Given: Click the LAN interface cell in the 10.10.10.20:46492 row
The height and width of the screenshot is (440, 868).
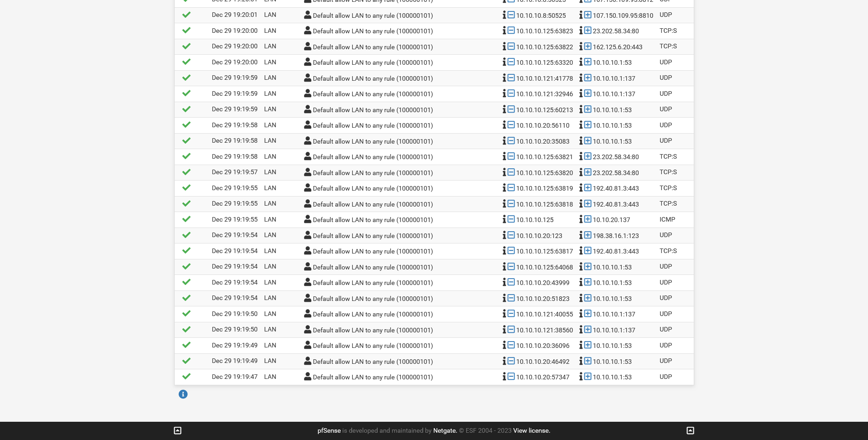Looking at the screenshot, I should [270, 361].
